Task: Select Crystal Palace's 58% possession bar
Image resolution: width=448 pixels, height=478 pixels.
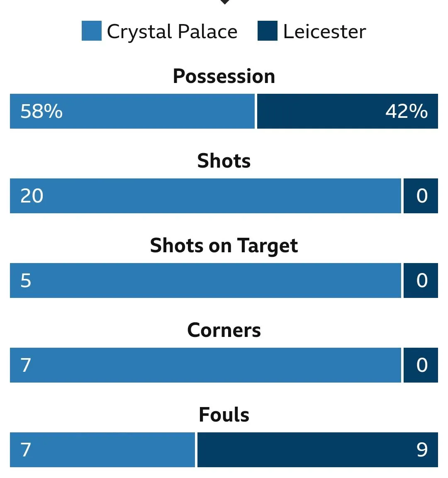Action: (x=132, y=111)
